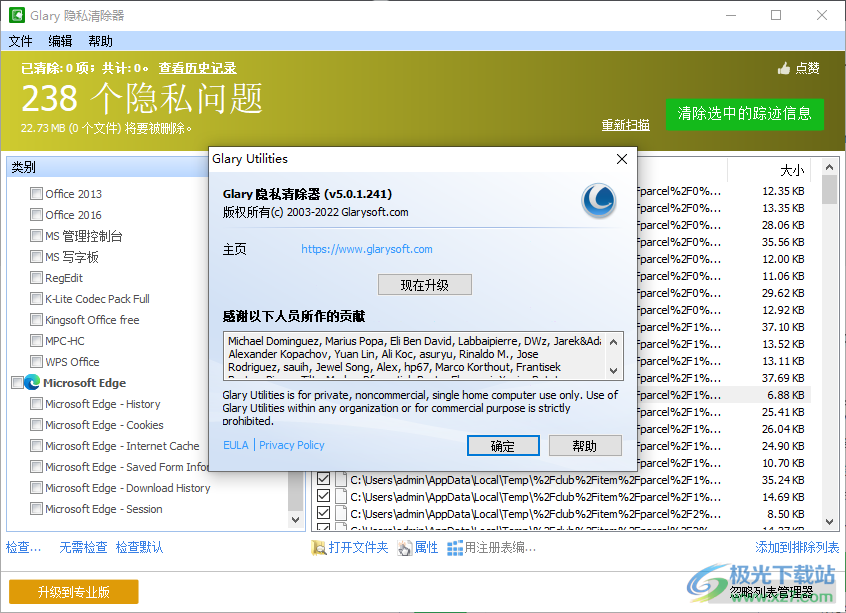846x613 pixels.
Task: Uncheck the file row sized 8.50 KB
Action: pos(324,513)
